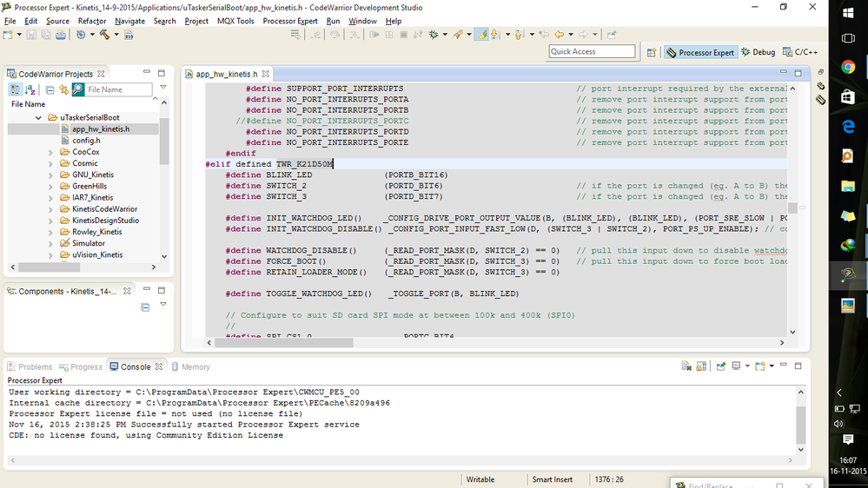Expand the Simulator folder
The image size is (868, 488).
tap(50, 243)
